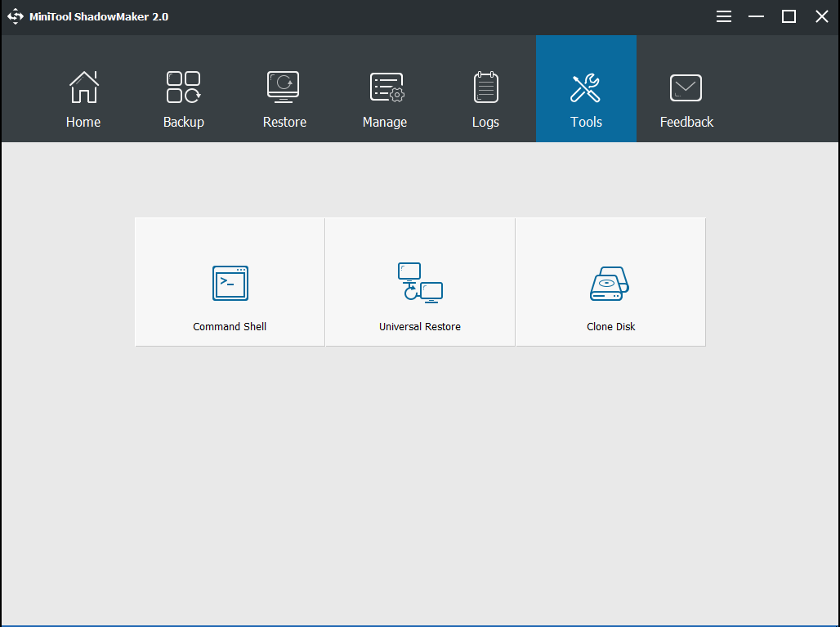Open the Manage tab

(385, 89)
